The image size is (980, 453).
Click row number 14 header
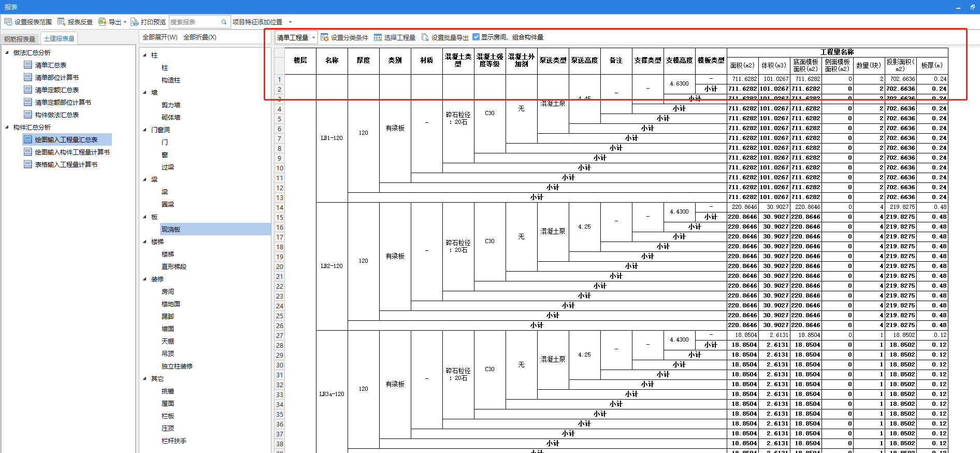pyautogui.click(x=280, y=207)
